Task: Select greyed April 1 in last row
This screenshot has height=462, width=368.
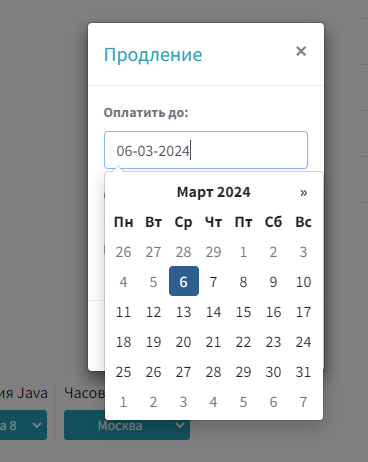Action: (123, 402)
